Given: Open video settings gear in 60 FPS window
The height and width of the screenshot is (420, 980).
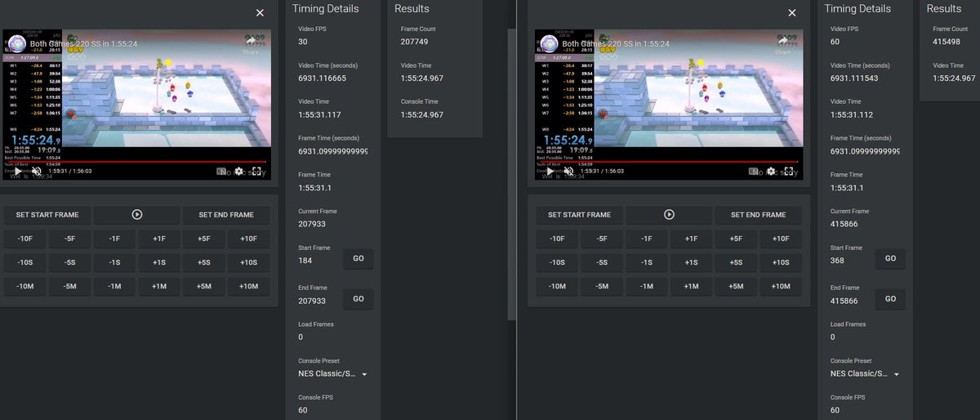Looking at the screenshot, I should [770, 172].
